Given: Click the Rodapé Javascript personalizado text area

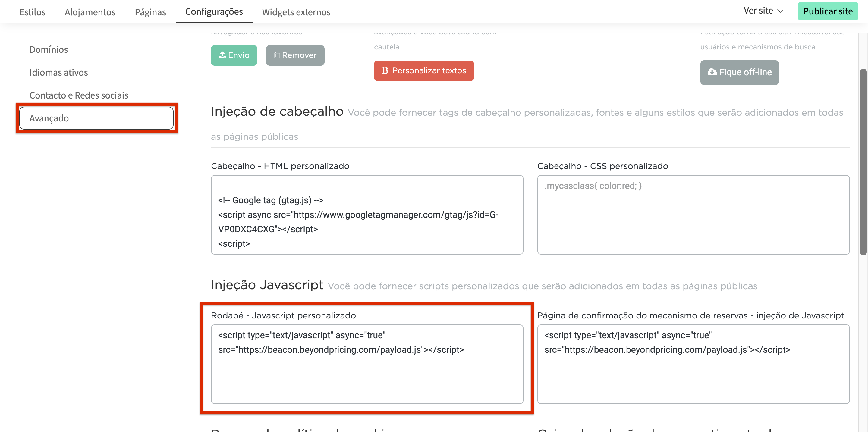Looking at the screenshot, I should (x=367, y=374).
